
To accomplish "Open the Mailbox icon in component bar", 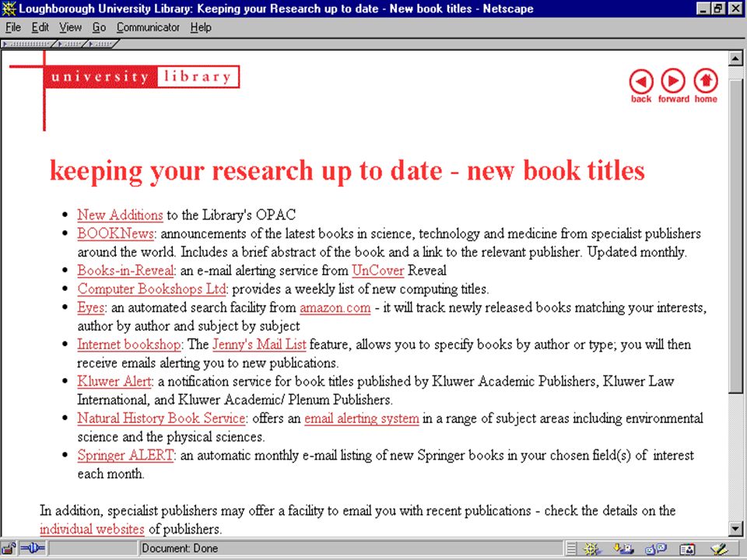I will 623,549.
